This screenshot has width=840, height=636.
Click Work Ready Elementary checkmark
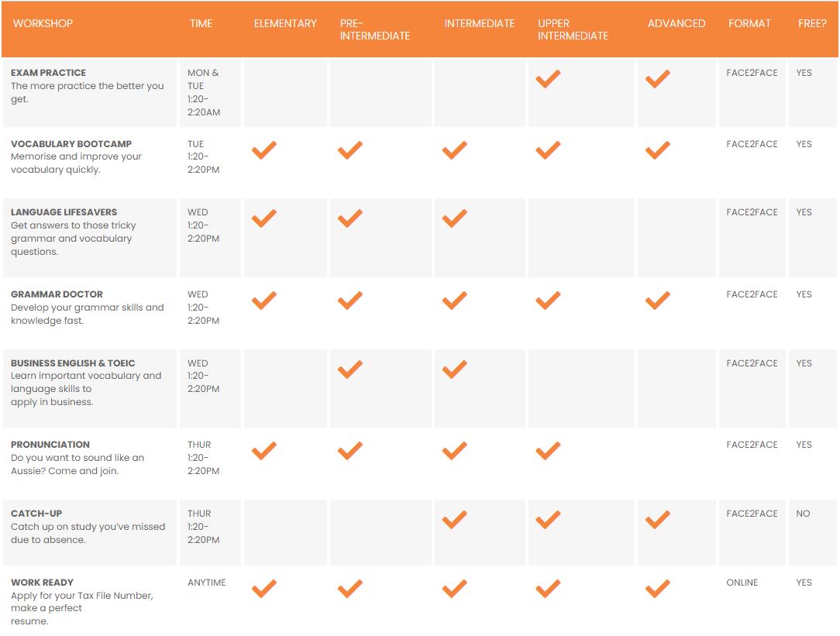pos(264,589)
